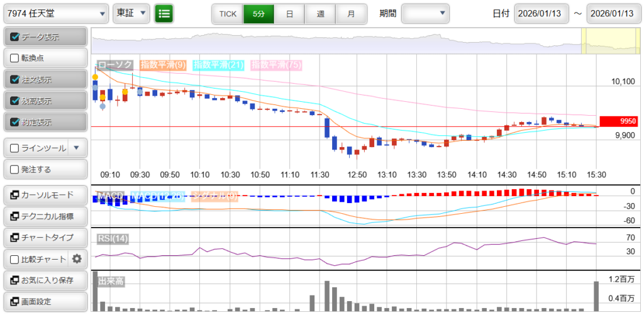Open カーソルモード popup panel

point(45,195)
